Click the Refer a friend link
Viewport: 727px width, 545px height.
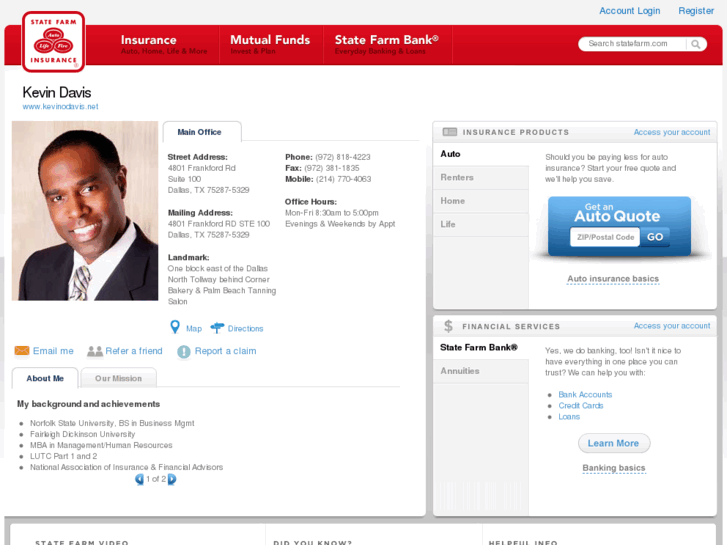click(134, 351)
